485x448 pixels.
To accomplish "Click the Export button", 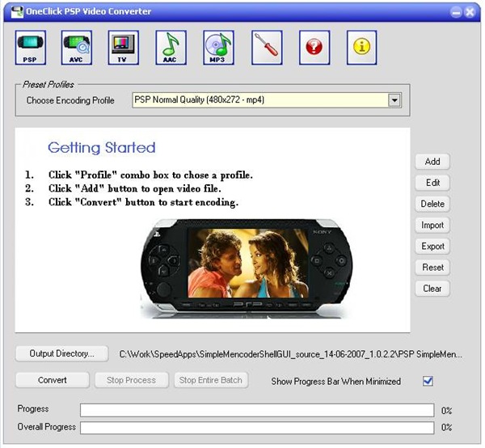I will tap(432, 247).
